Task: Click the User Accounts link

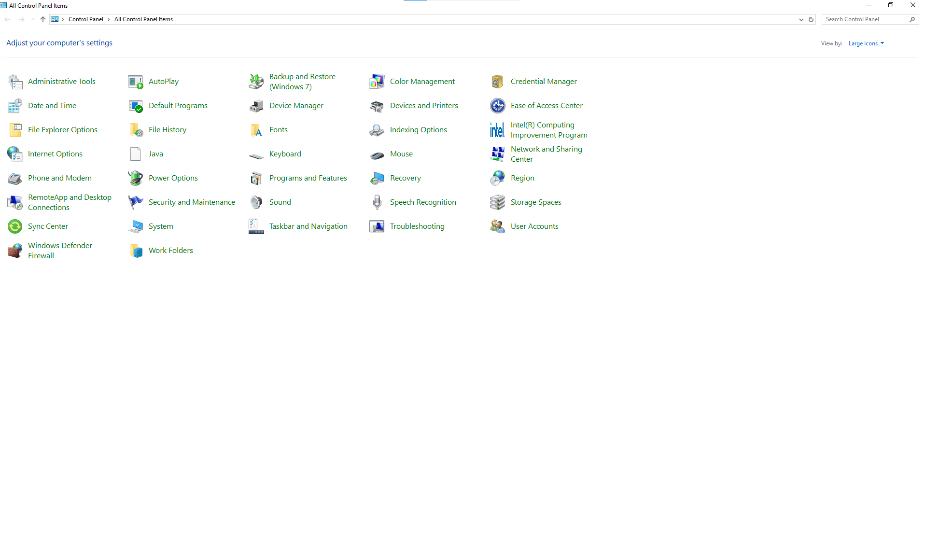Action: tap(534, 226)
